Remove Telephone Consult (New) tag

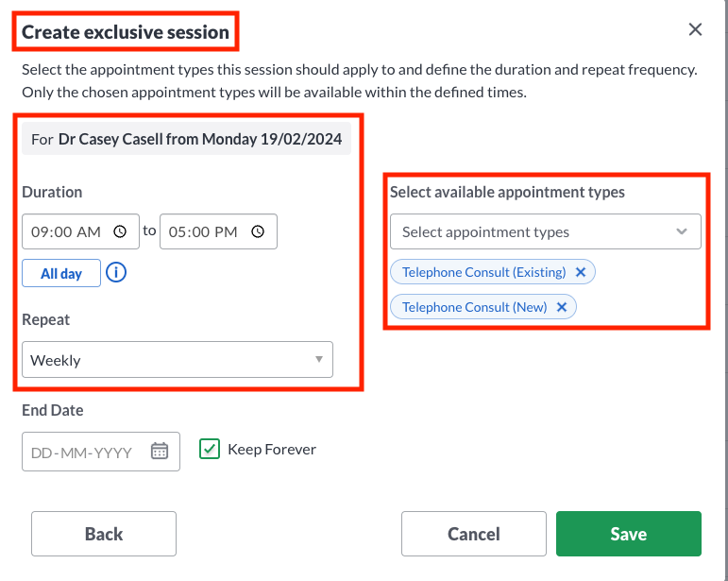pos(562,307)
